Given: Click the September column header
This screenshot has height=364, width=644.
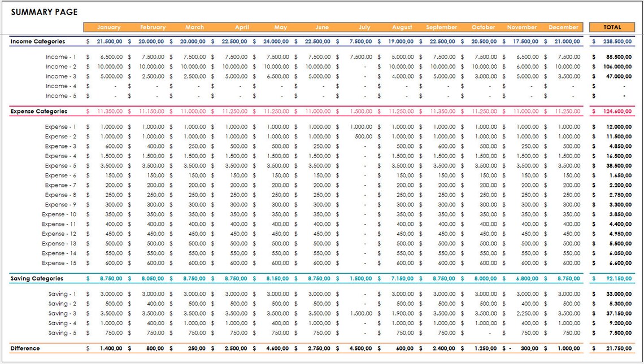Looking at the screenshot, I should coord(441,27).
